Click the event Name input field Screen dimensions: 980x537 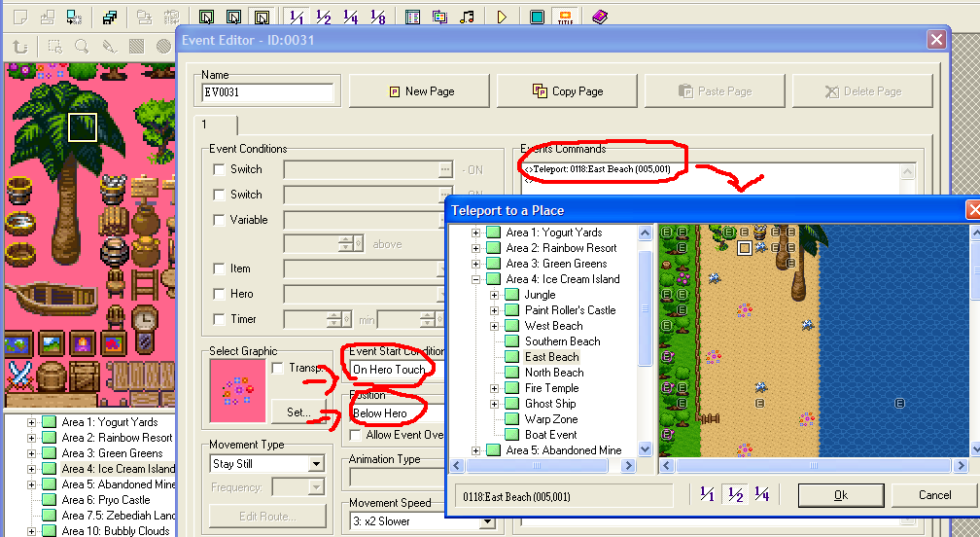[x=267, y=92]
